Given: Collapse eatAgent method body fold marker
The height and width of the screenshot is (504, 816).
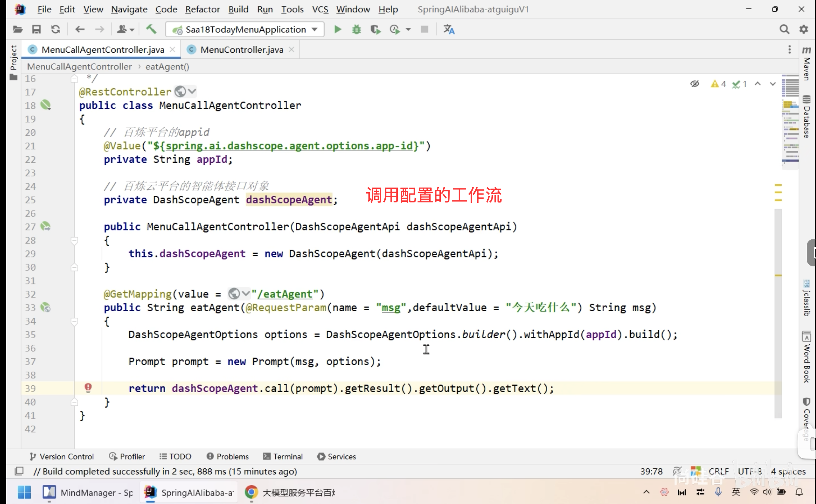Looking at the screenshot, I should (74, 321).
